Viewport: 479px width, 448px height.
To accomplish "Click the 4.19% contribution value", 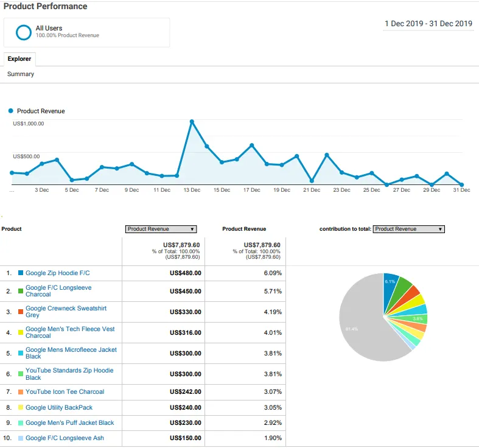I will click(x=273, y=312).
